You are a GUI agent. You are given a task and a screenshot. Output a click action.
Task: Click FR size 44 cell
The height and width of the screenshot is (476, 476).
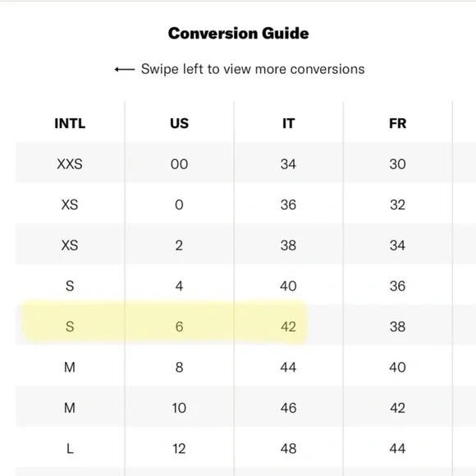point(398,449)
